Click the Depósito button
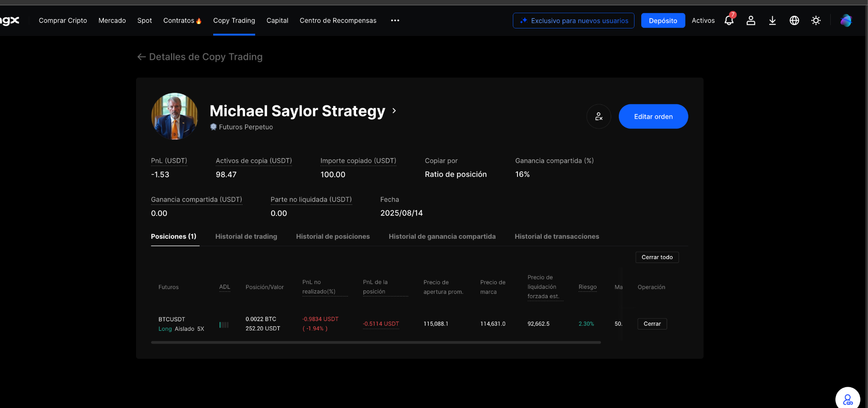 pyautogui.click(x=663, y=20)
